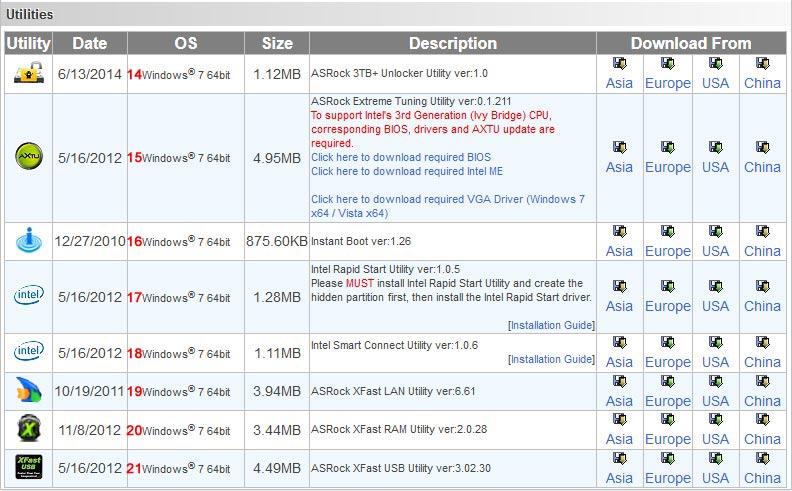Select 'ASRock 3TB+ Unlocker Utility ver:1.0' text

pyautogui.click(x=400, y=73)
